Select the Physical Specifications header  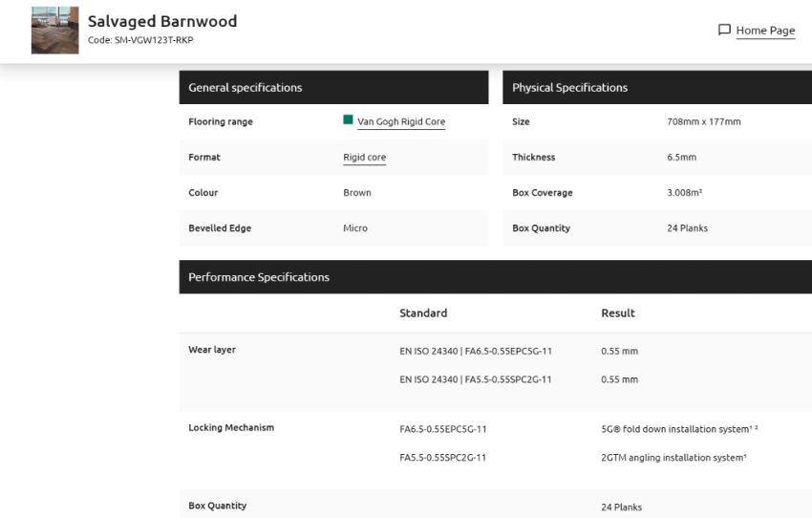657,88
